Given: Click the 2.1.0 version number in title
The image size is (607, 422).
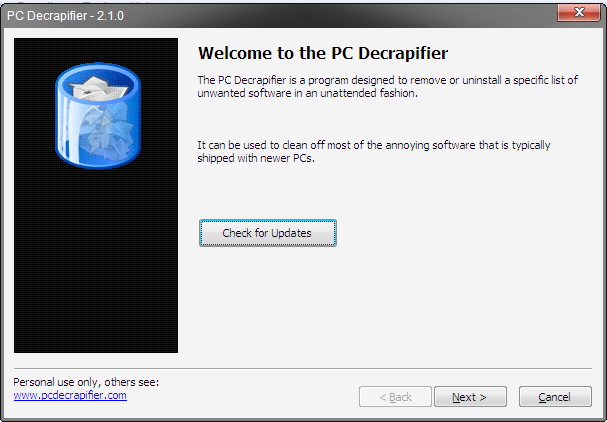Looking at the screenshot, I should pyautogui.click(x=110, y=16).
